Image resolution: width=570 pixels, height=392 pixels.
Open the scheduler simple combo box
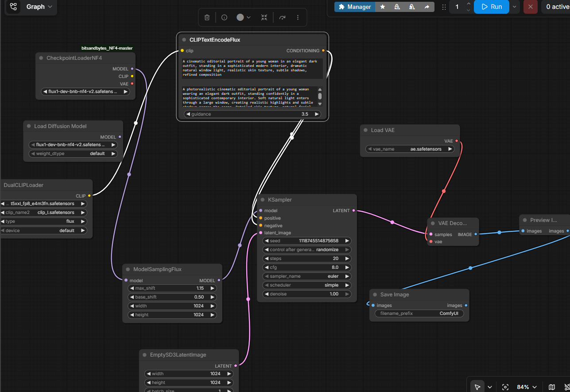(x=307, y=285)
